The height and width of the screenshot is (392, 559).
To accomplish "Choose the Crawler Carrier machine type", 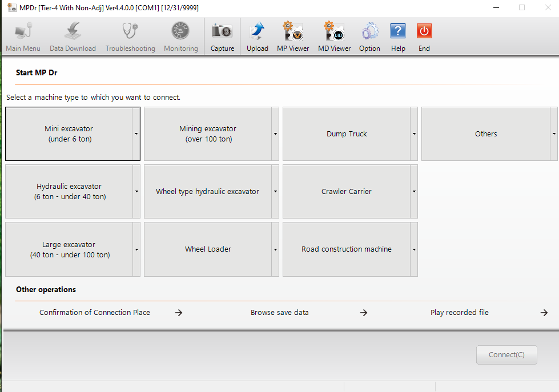I will coord(347,191).
